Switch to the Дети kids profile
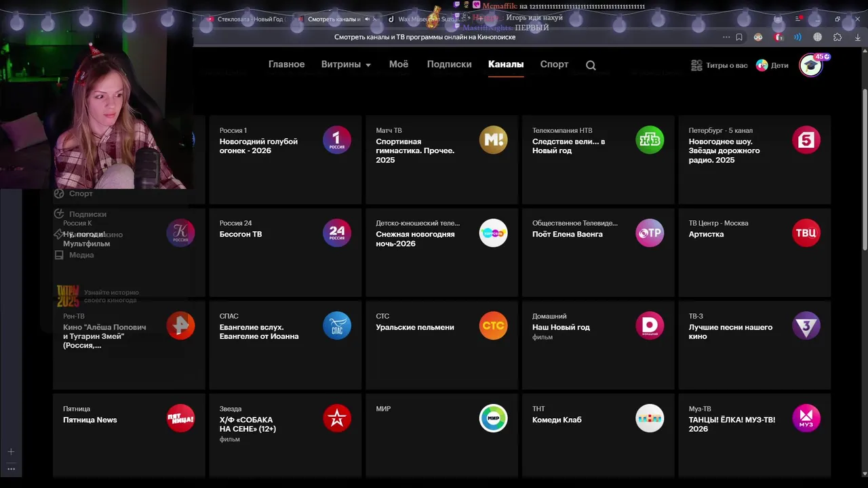Screen dimensions: 868x488 772,65
